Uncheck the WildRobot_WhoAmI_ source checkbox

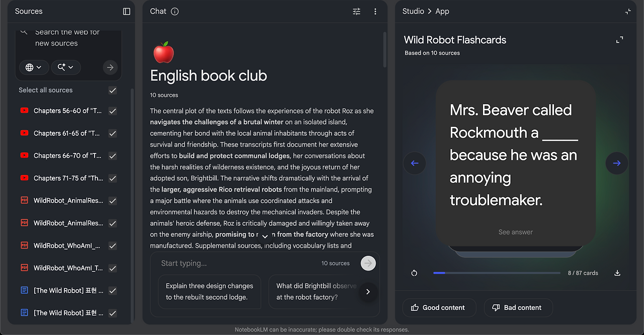point(113,245)
